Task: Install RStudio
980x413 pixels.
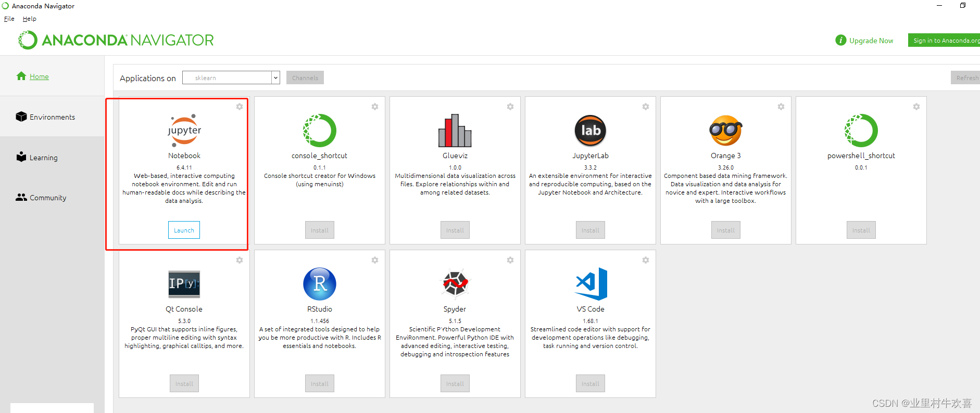Action: tap(320, 383)
